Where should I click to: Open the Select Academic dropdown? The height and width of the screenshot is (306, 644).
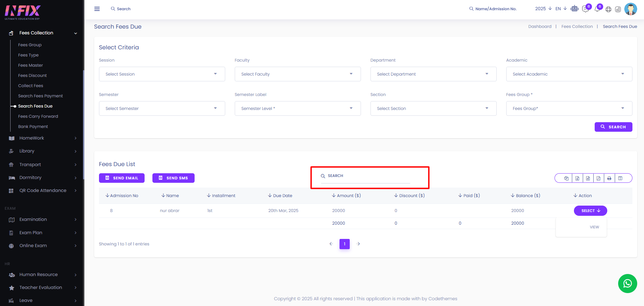[569, 74]
